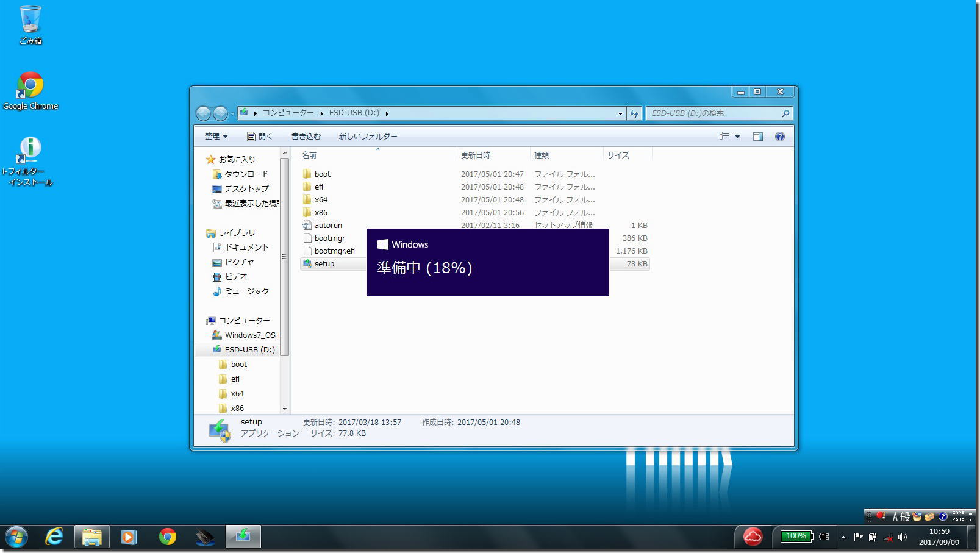Click the address bar refresh button
Screen dimensions: 980x553
click(634, 113)
